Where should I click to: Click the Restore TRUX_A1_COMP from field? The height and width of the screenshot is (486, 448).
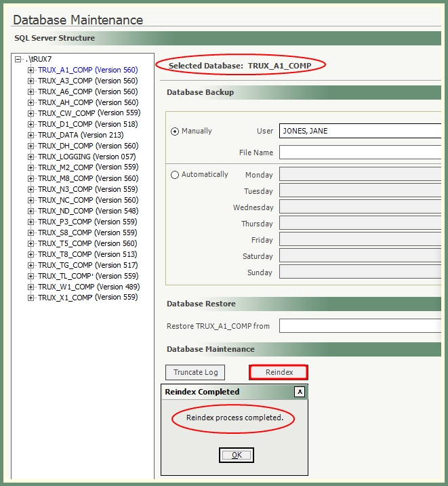coord(360,326)
